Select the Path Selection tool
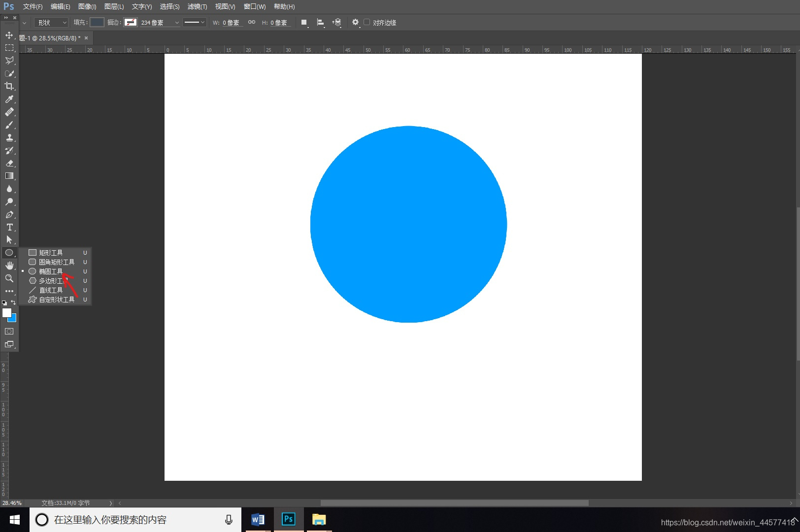This screenshot has width=800, height=532. 9,240
